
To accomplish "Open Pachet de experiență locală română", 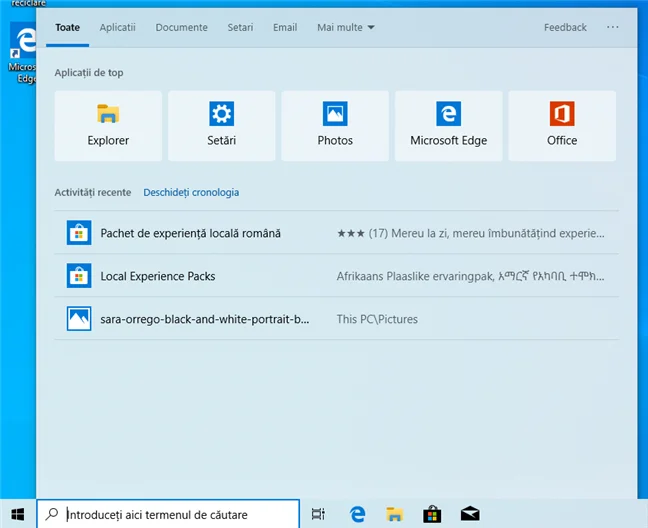I will coord(336,233).
